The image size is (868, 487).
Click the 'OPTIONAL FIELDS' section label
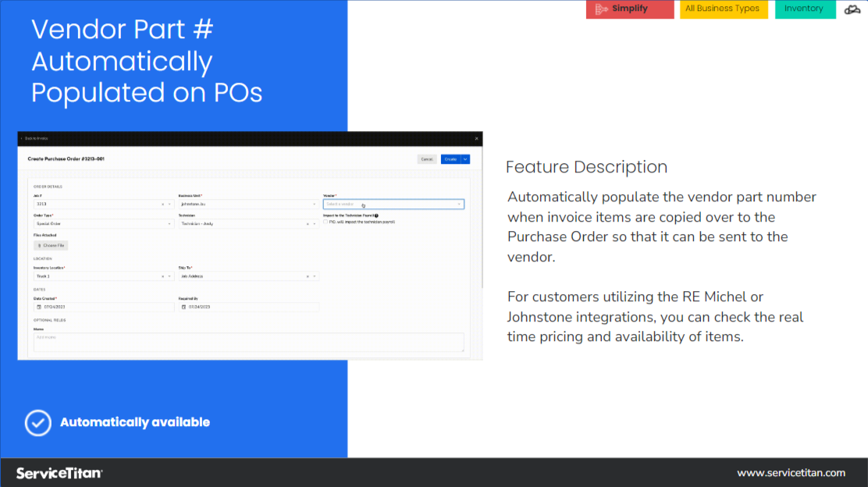pos(50,320)
